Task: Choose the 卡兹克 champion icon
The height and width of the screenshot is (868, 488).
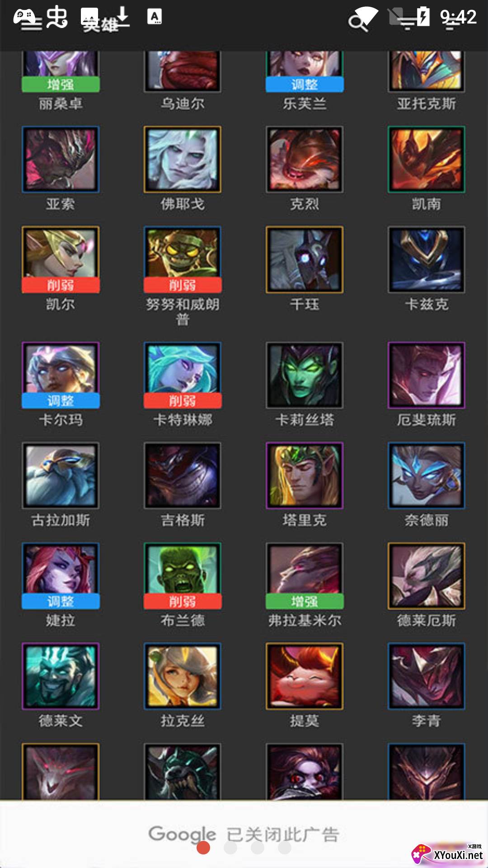Action: (427, 259)
